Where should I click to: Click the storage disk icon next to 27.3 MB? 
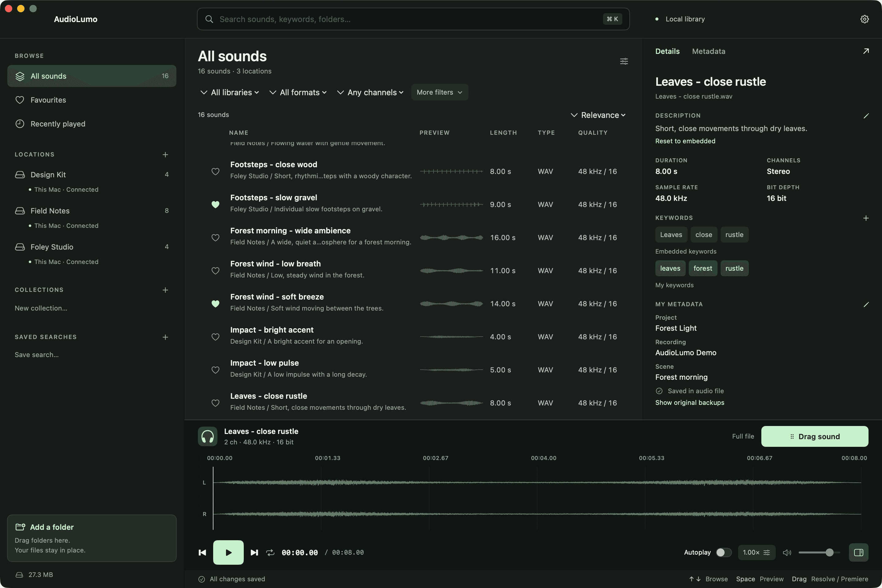[x=19, y=575]
